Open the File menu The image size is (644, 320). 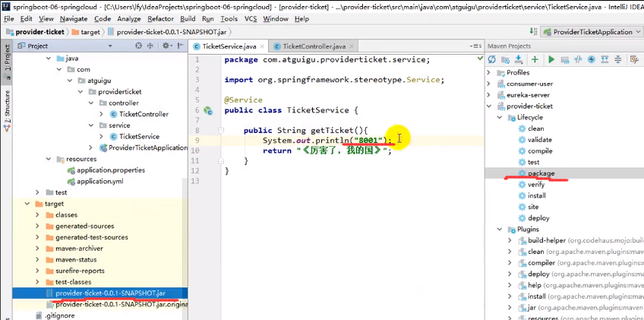click(x=8, y=19)
